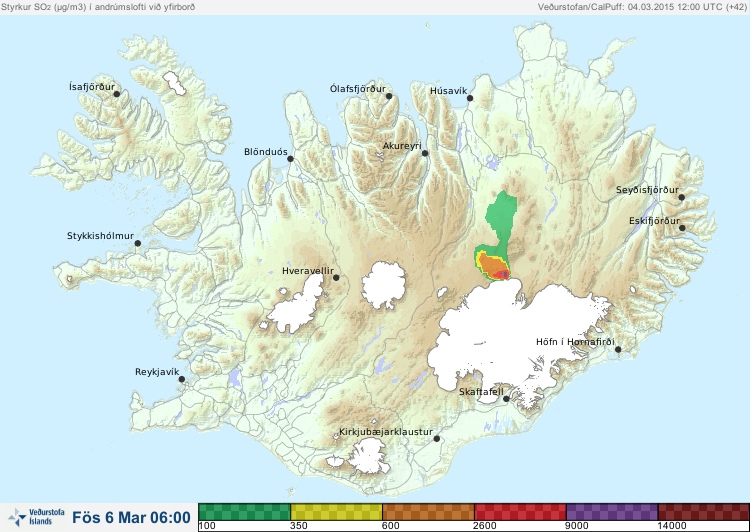The width and height of the screenshot is (750, 532).
Task: Click the '2600' legend value
Action: (x=485, y=526)
